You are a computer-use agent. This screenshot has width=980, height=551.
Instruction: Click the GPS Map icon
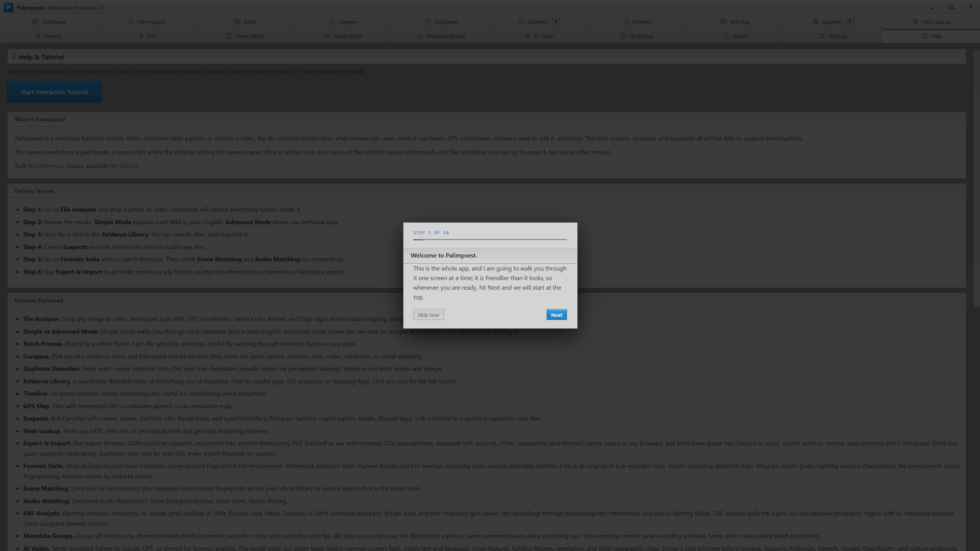tap(724, 22)
